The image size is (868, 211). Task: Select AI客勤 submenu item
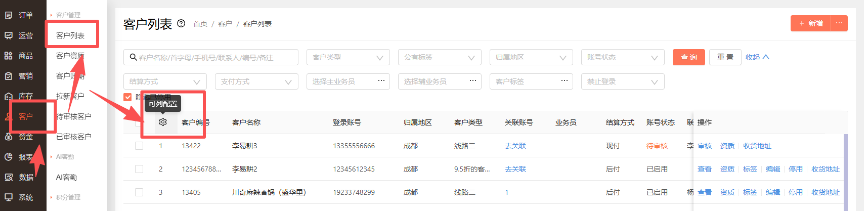coord(66,177)
